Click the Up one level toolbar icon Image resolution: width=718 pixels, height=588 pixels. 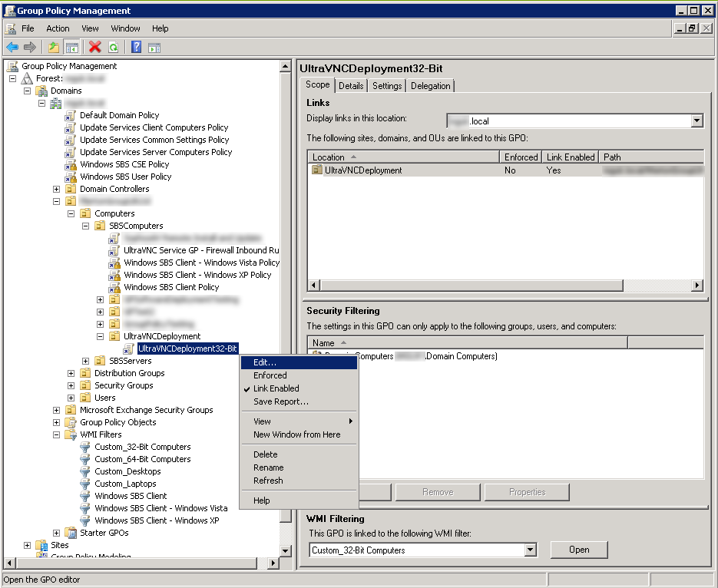[54, 47]
